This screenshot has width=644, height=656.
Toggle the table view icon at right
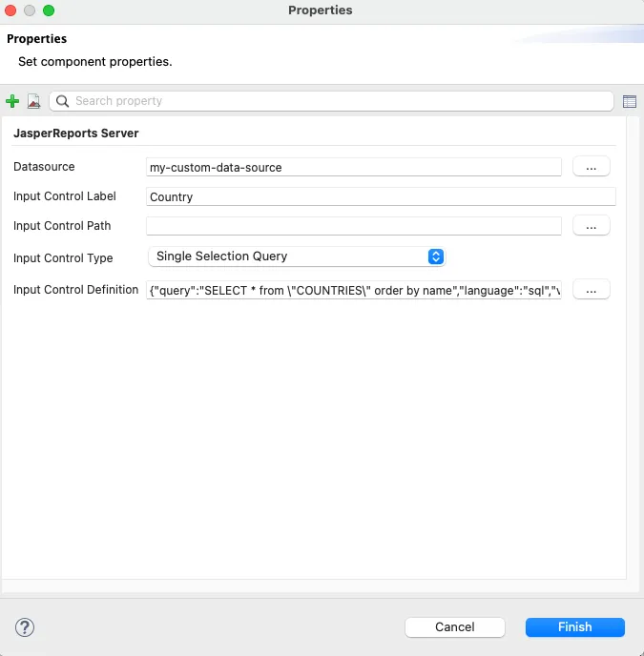pyautogui.click(x=630, y=101)
